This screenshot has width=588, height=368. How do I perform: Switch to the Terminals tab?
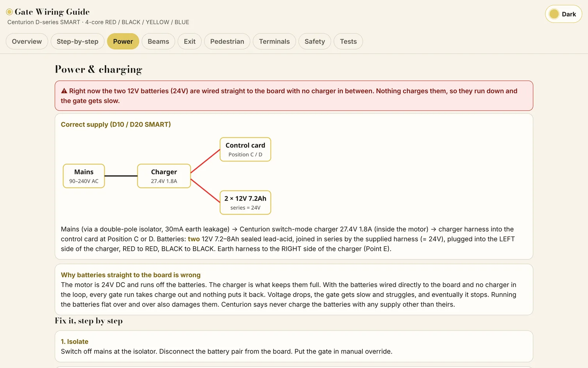274,41
